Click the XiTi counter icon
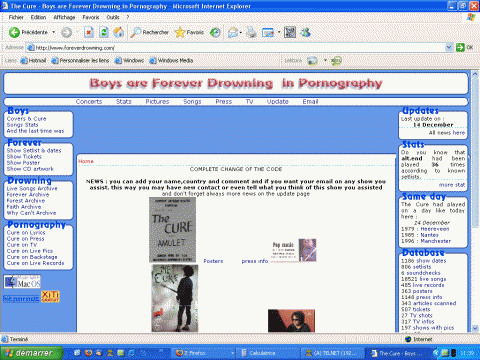 pos(50,296)
